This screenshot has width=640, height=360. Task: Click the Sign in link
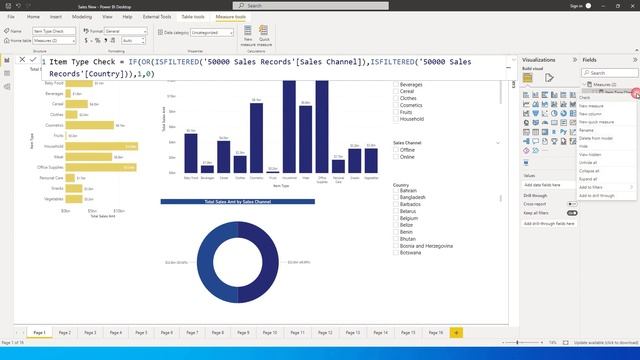coord(576,6)
